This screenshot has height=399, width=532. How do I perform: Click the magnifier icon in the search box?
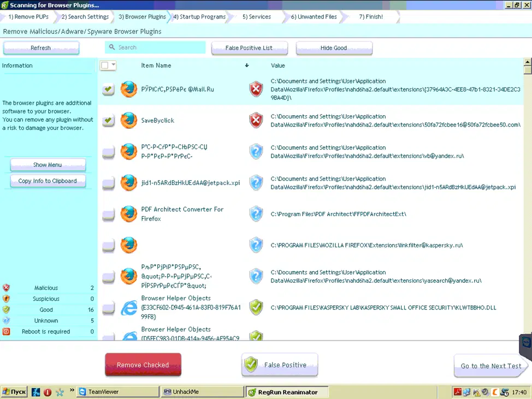111,47
